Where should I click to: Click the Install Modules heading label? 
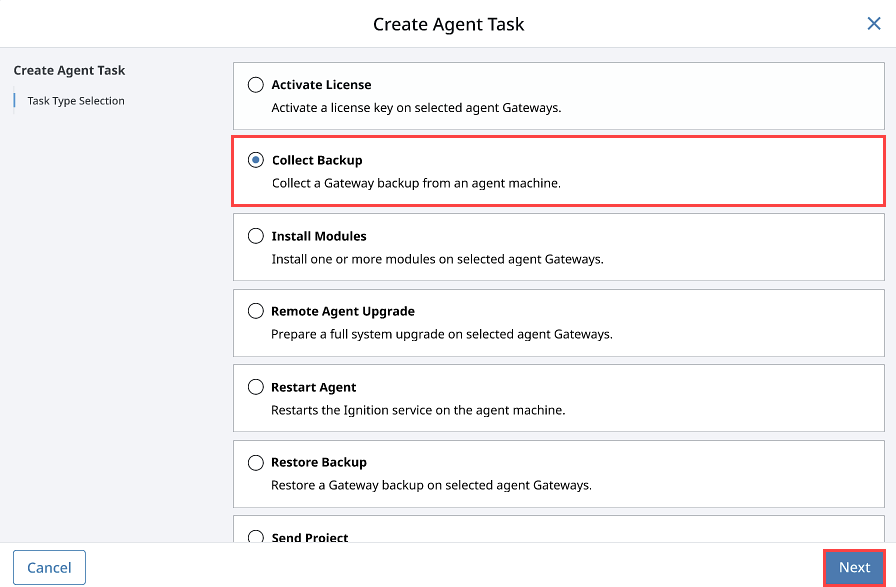coord(319,236)
